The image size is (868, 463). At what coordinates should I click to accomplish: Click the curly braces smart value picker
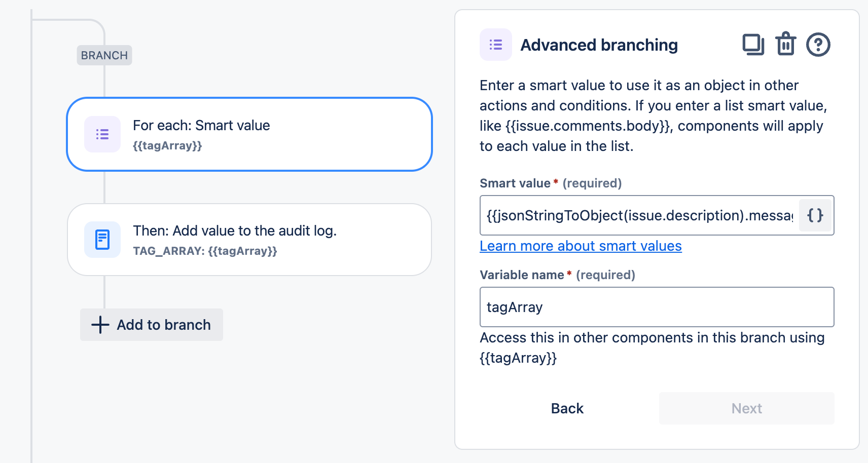[815, 215]
